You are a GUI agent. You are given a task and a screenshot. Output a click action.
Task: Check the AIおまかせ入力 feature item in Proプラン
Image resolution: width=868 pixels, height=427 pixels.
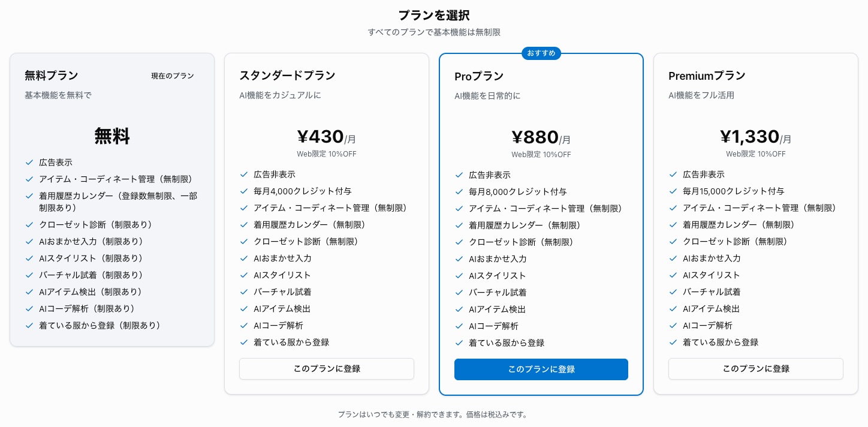pos(498,258)
